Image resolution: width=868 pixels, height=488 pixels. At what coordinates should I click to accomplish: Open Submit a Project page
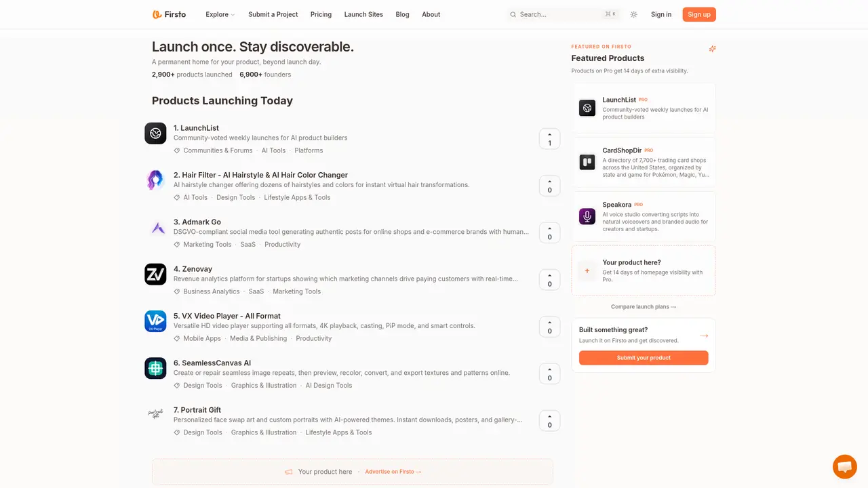click(273, 14)
